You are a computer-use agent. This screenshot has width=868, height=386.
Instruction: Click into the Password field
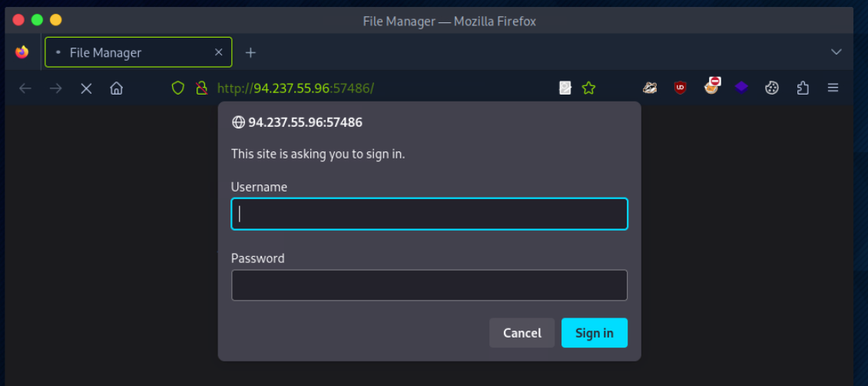(x=429, y=285)
